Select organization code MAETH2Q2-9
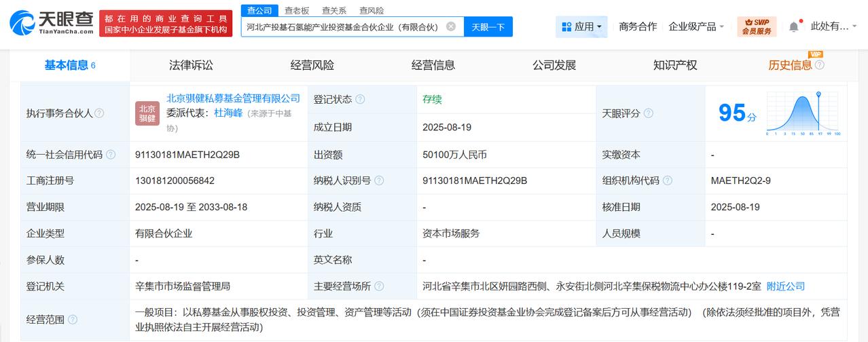Image resolution: width=868 pixels, height=342 pixels. tap(741, 180)
